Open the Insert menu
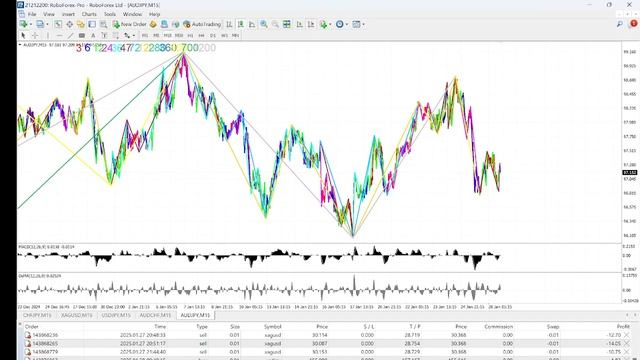Screen dimensions: 640x360 tap(68, 14)
